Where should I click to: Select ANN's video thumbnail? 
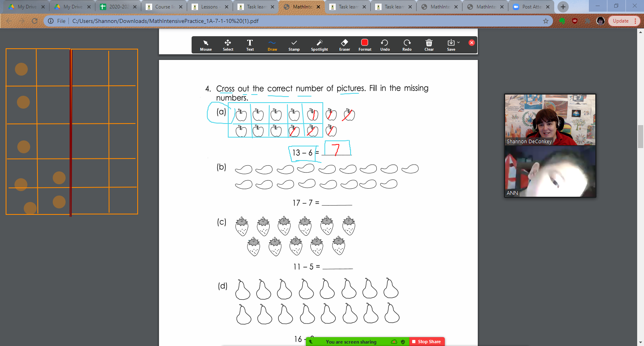550,171
